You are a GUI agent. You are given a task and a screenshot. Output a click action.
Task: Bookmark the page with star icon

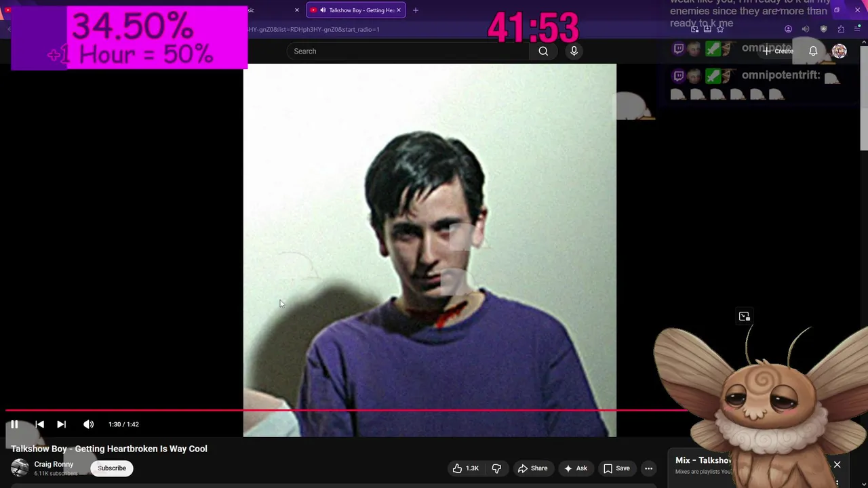pyautogui.click(x=720, y=29)
